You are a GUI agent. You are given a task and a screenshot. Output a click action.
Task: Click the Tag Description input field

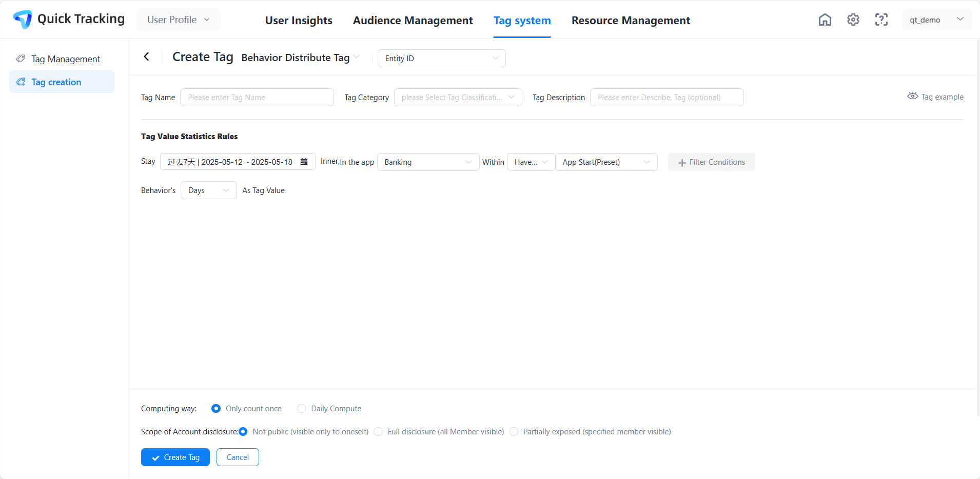667,97
